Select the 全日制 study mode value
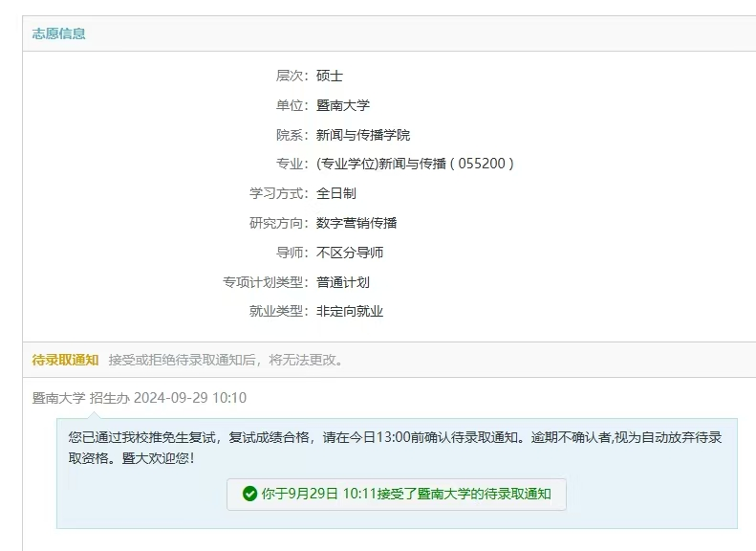 [336, 193]
